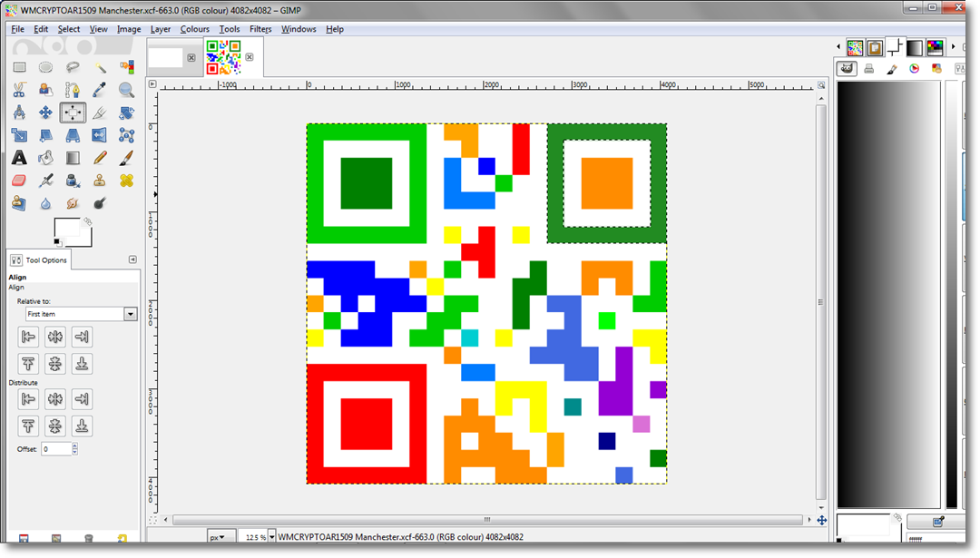The height and width of the screenshot is (558, 980).
Task: Select the Heal tool
Action: [127, 181]
